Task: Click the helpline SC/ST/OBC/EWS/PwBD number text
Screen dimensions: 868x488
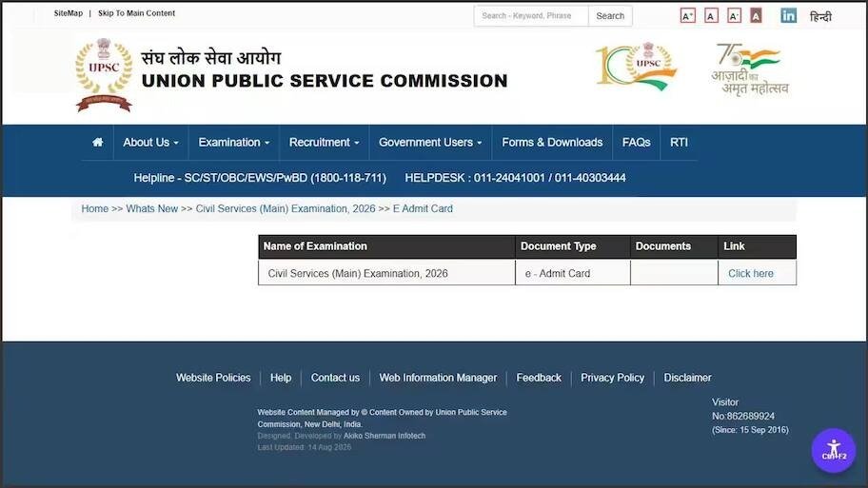Action: tap(260, 178)
